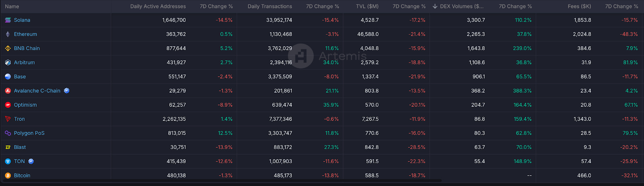The height and width of the screenshot is (186, 644).
Task: Open the Base chain link
Action: tap(20, 77)
